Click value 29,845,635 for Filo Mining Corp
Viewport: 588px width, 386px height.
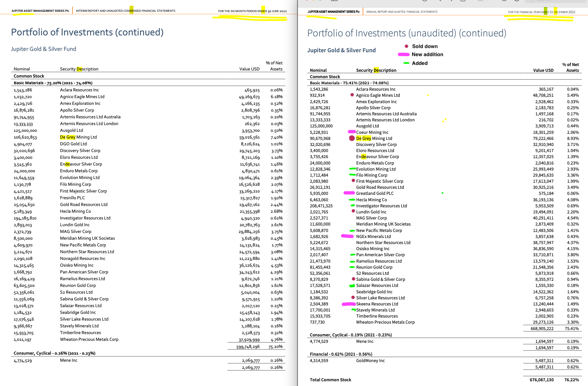click(543, 175)
